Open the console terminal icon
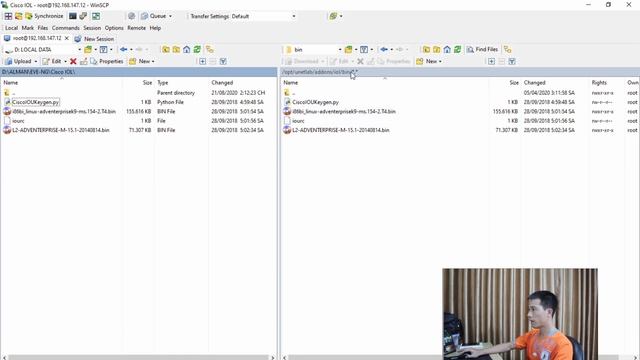This screenshot has height=360, width=640. [x=73, y=16]
